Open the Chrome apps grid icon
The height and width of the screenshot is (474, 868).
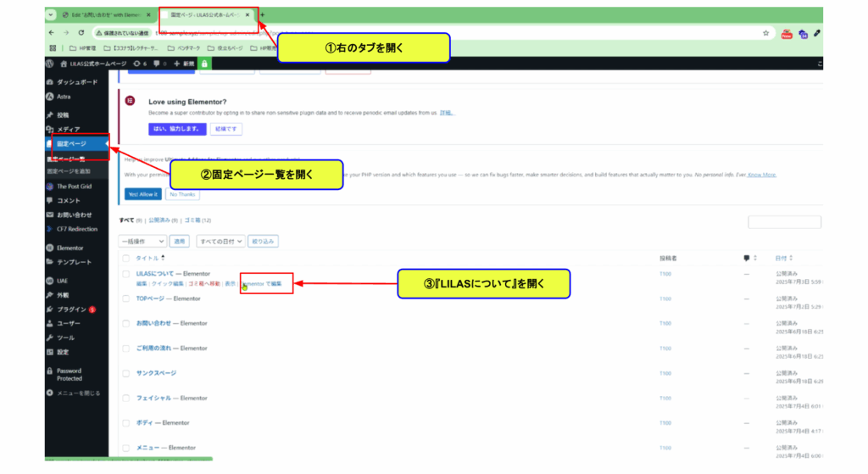[53, 48]
